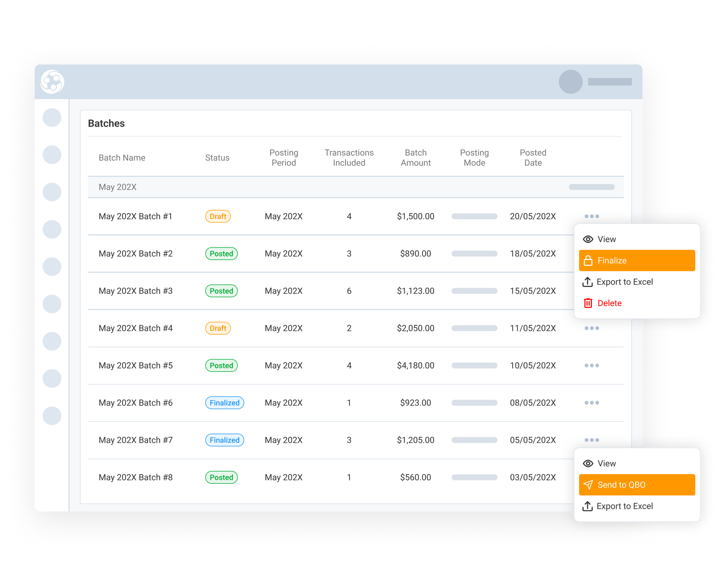The width and height of the screenshot is (728, 586).
Task: Click the app logo in header
Action: pyautogui.click(x=52, y=82)
